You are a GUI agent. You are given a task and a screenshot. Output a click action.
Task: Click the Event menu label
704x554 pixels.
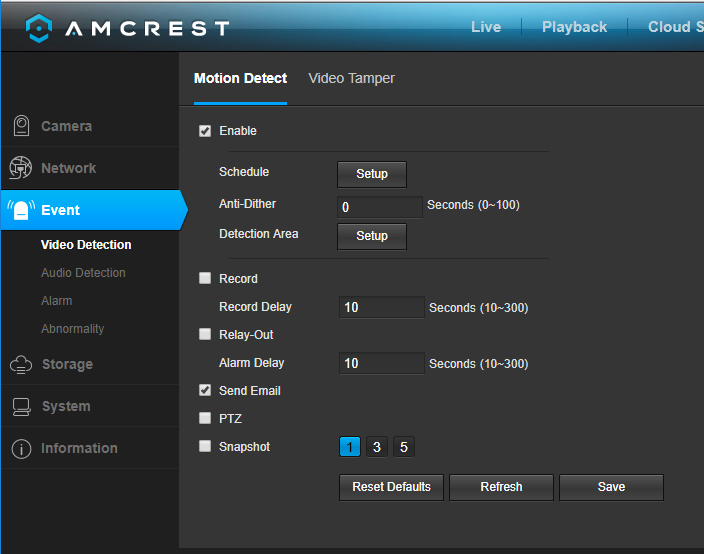point(60,210)
